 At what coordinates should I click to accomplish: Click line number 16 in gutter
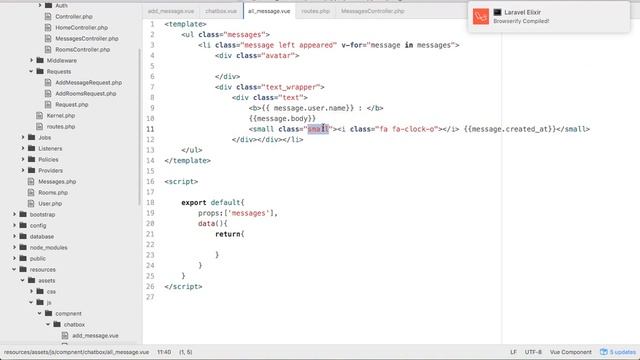(150, 181)
